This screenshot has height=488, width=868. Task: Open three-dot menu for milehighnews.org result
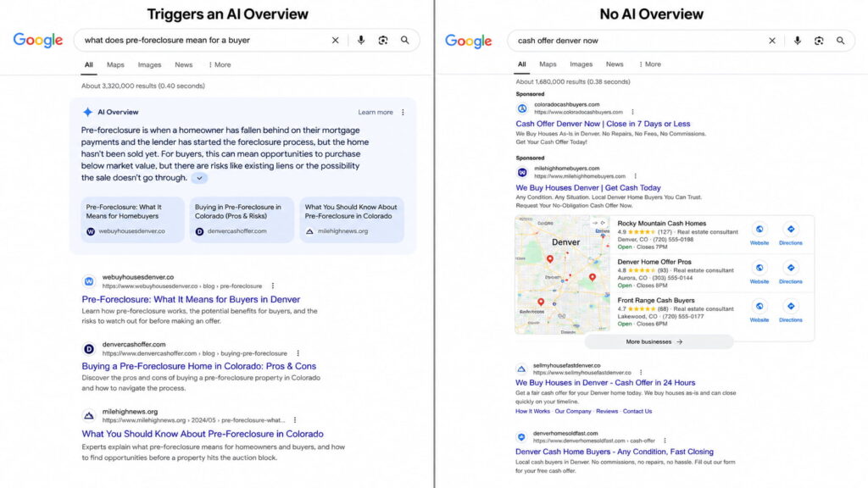coord(294,420)
